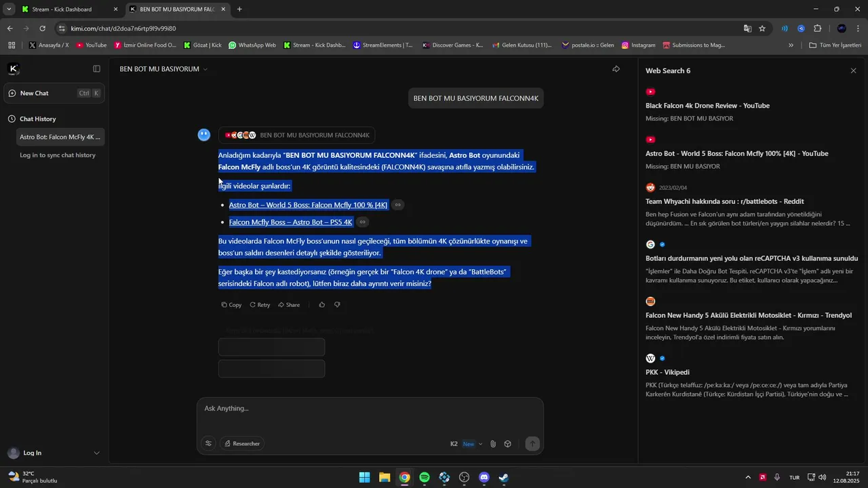The width and height of the screenshot is (868, 488).
Task: Open Google Apps grid bookmark icon
Action: (x=11, y=45)
